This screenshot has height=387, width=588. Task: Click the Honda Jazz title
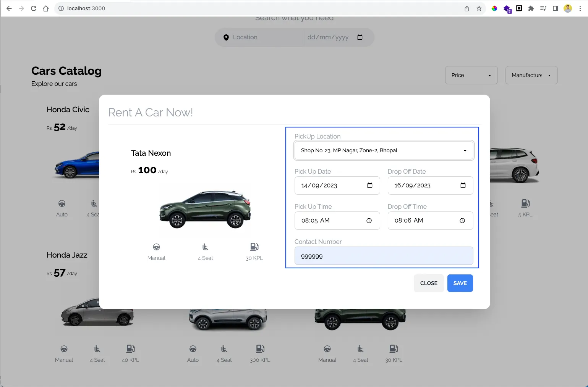tap(67, 255)
